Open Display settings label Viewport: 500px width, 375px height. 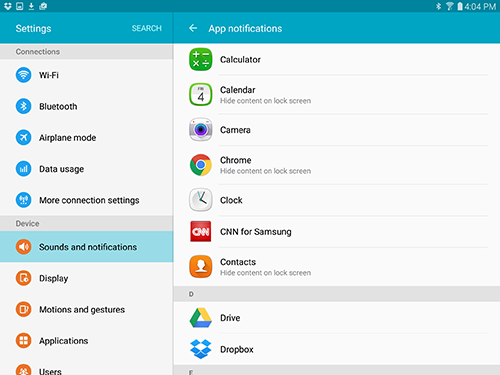(54, 278)
